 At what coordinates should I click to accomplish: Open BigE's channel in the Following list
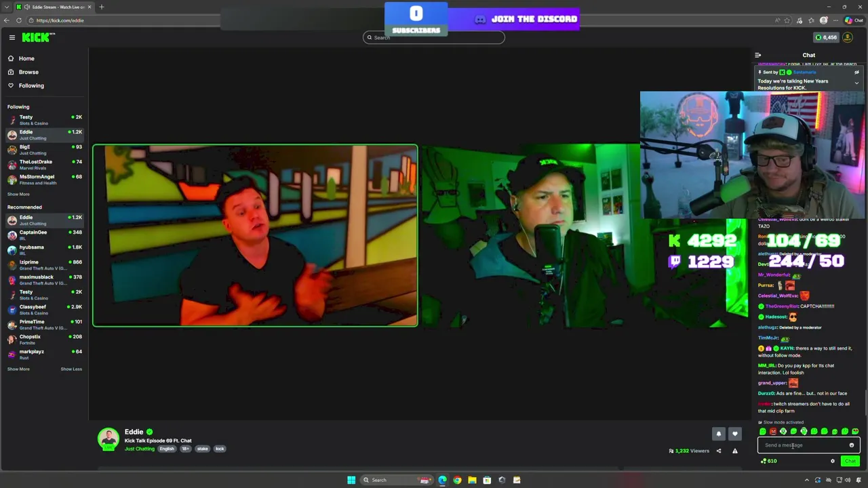pos(44,149)
